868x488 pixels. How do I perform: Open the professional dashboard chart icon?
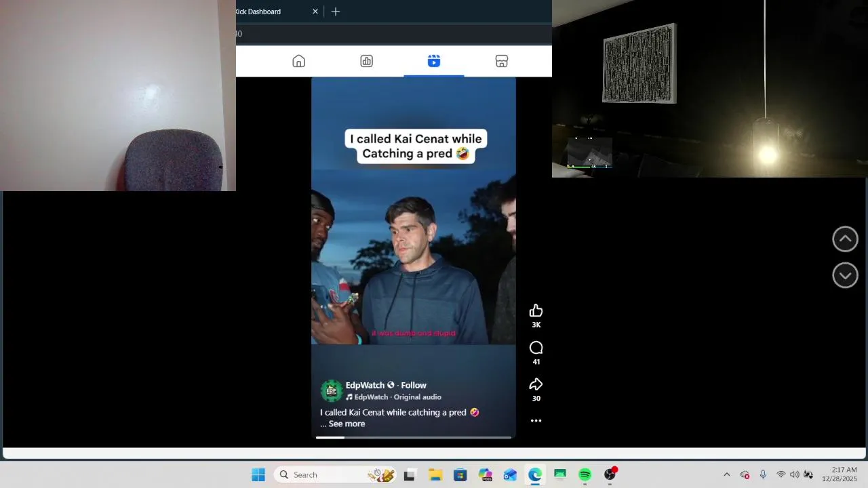(366, 62)
